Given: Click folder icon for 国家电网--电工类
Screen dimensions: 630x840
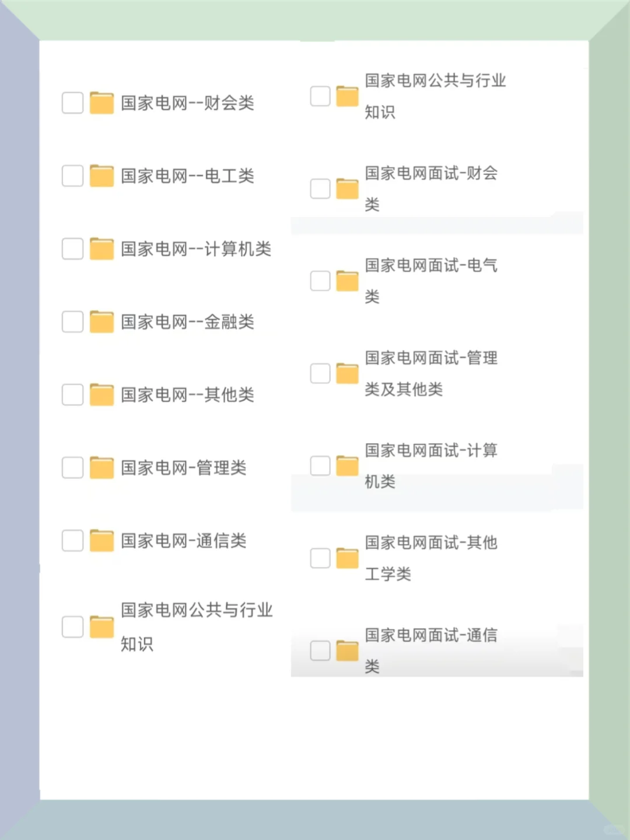Looking at the screenshot, I should pos(101,176).
